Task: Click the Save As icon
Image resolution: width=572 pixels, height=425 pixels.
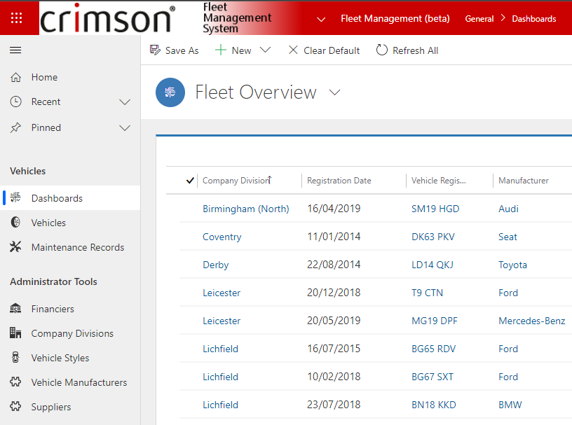Action: click(x=155, y=50)
